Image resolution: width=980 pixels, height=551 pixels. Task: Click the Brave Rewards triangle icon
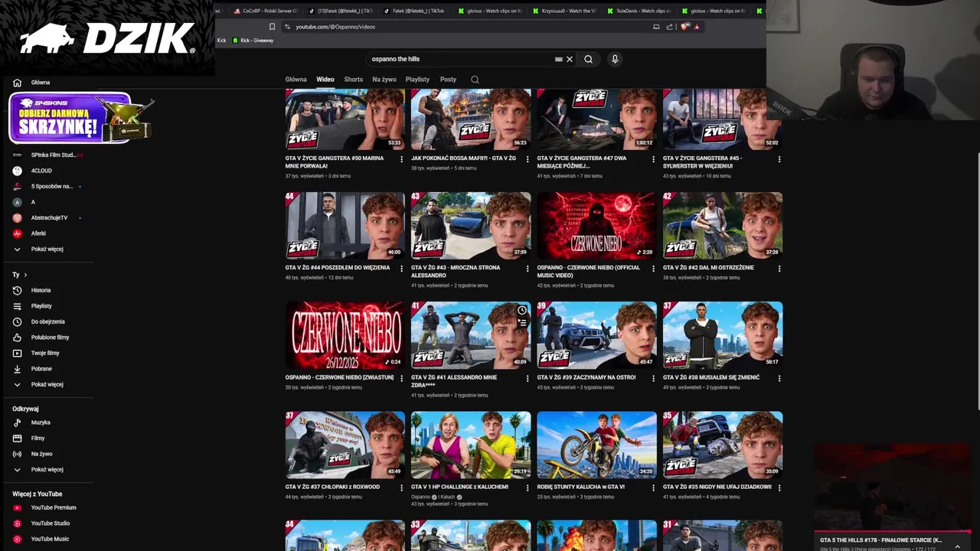coord(697,27)
